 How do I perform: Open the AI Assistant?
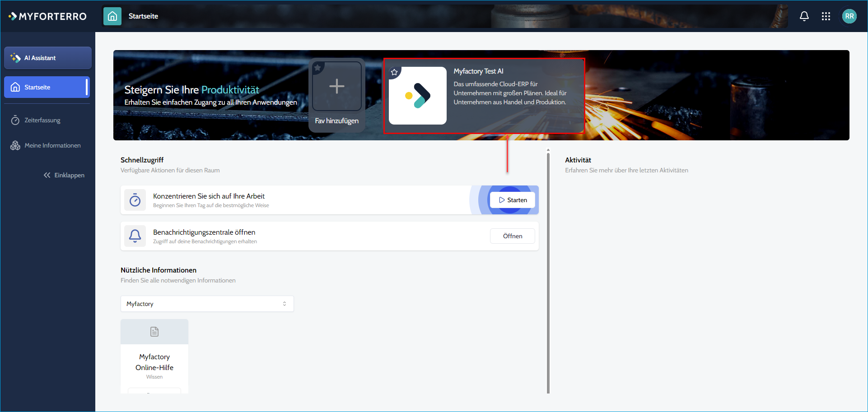(48, 58)
